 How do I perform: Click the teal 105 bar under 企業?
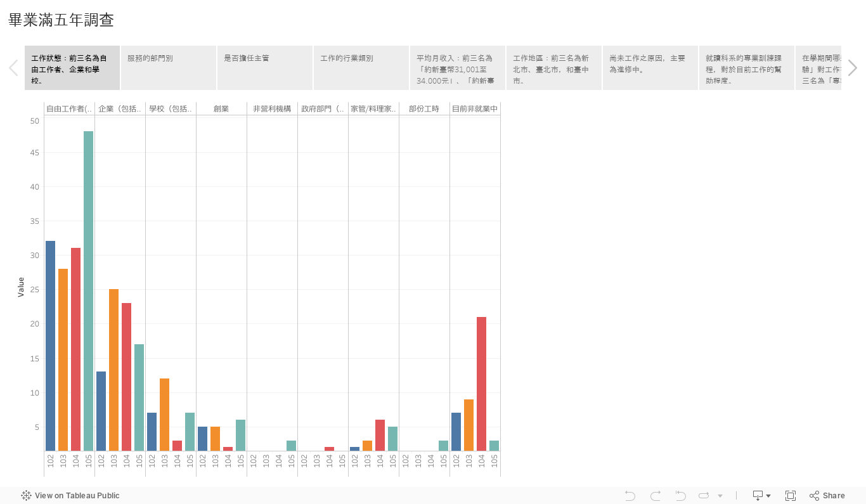pyautogui.click(x=139, y=397)
